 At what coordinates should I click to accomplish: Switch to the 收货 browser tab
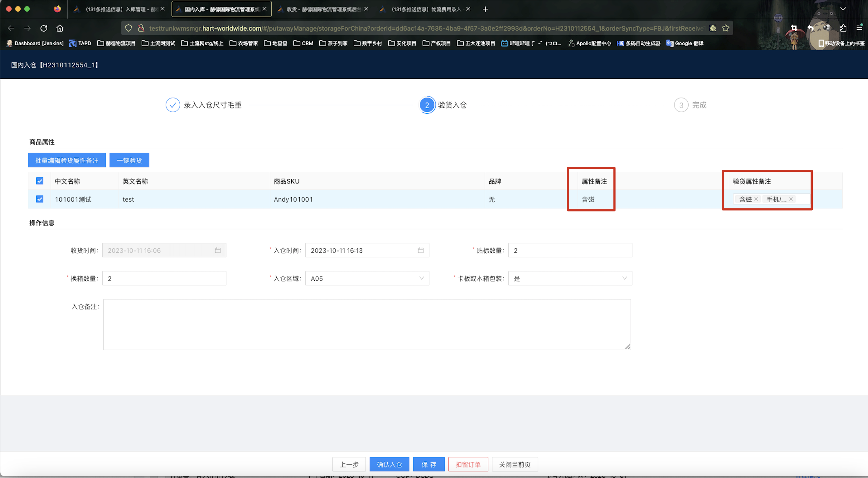(323, 9)
